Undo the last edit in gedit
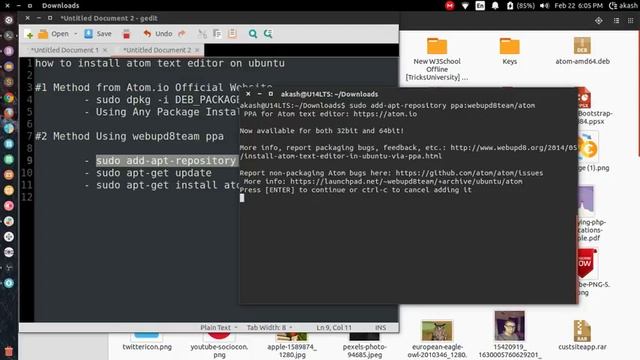The width and height of the screenshot is (640, 360). [x=158, y=34]
